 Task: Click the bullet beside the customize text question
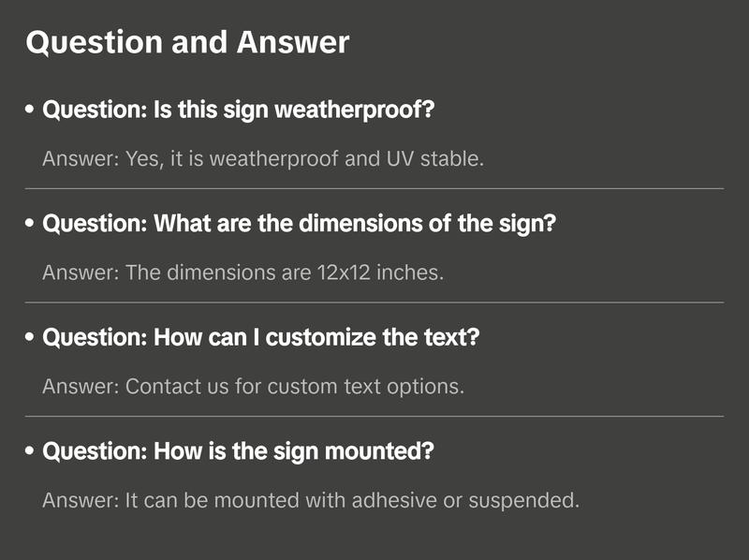coord(31,338)
